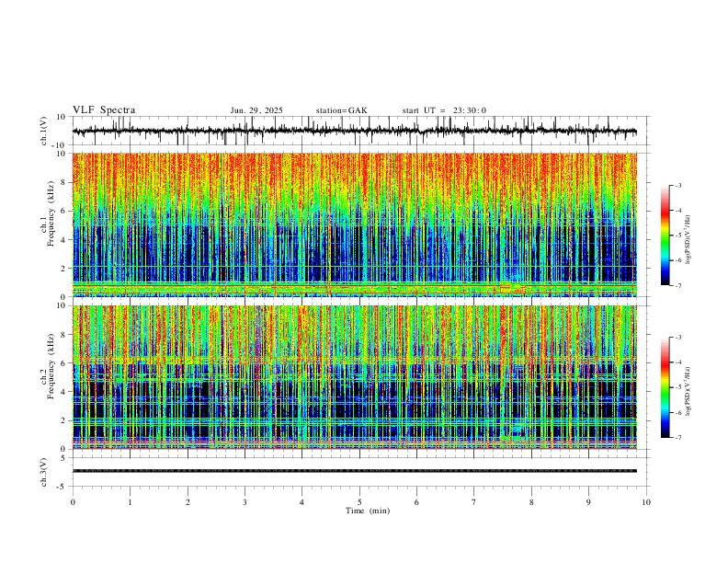
Task: Click the '-3' value on the ch.1 colorbar
Action: click(677, 186)
